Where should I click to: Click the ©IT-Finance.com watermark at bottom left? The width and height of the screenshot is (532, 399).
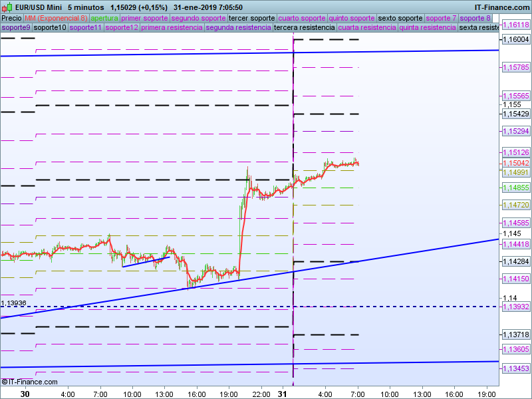tap(29, 382)
